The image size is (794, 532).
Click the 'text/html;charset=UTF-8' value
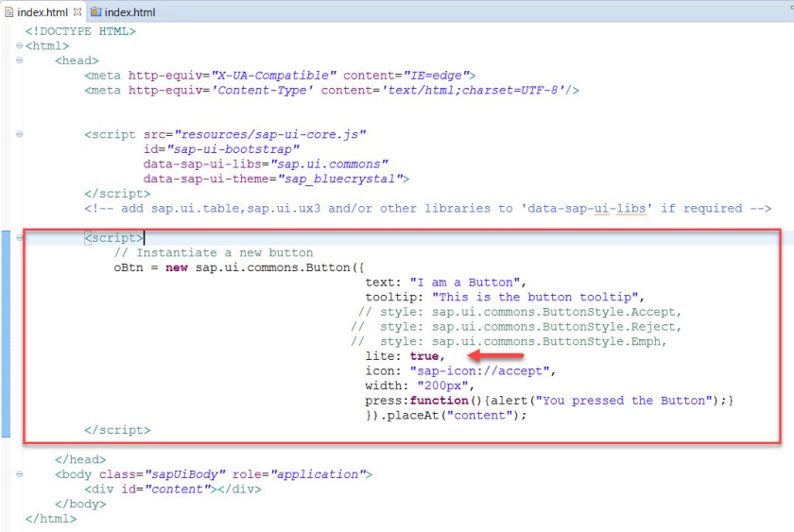[x=473, y=90]
